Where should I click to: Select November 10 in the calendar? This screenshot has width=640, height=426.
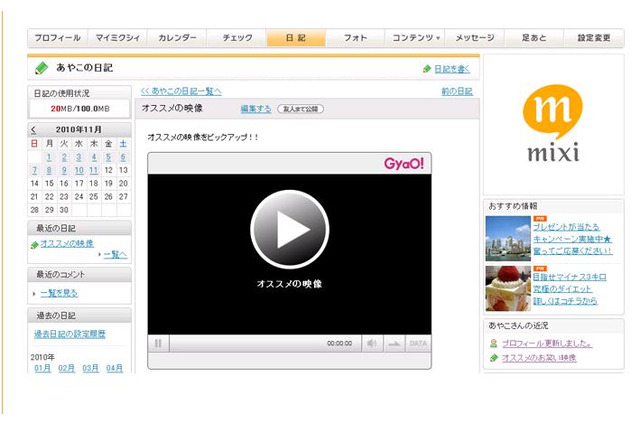pos(79,170)
